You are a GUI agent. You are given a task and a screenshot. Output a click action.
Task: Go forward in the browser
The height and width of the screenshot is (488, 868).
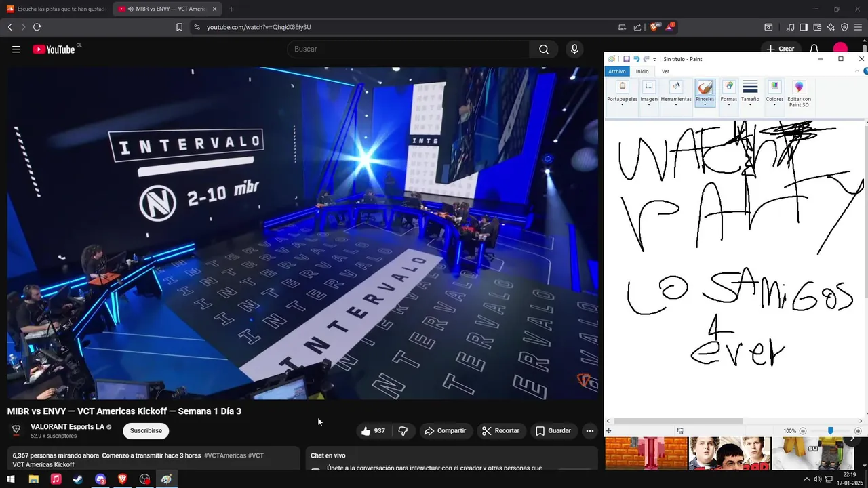pos(23,27)
